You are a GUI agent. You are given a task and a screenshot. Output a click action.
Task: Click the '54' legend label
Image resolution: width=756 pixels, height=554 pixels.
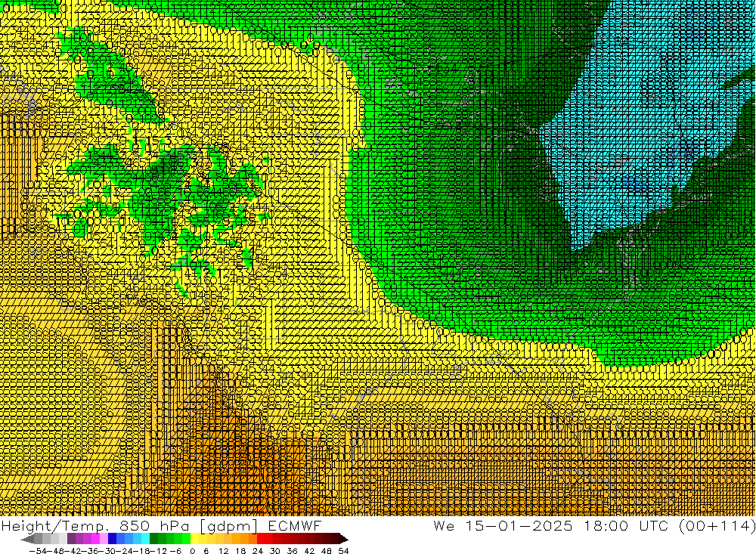point(343,551)
